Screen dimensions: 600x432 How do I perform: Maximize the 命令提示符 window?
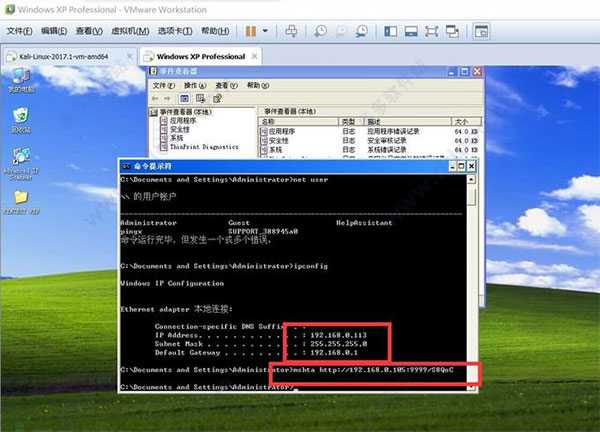[x=461, y=166]
